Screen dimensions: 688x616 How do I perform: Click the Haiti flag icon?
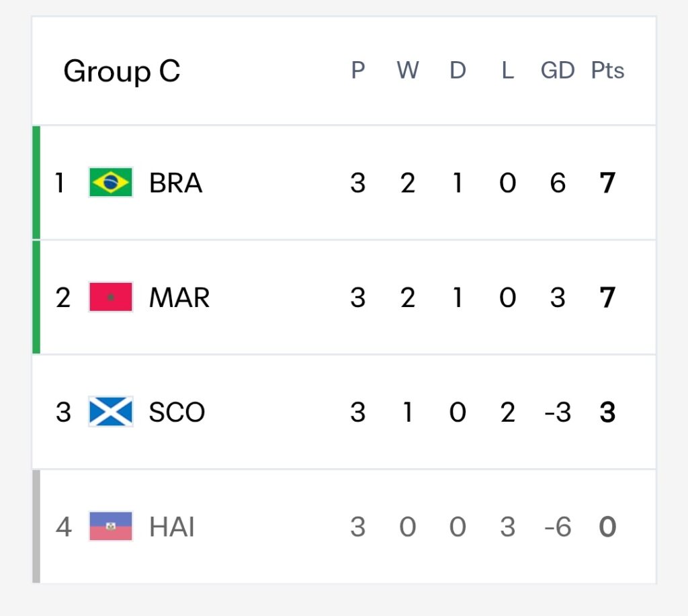coord(111,526)
